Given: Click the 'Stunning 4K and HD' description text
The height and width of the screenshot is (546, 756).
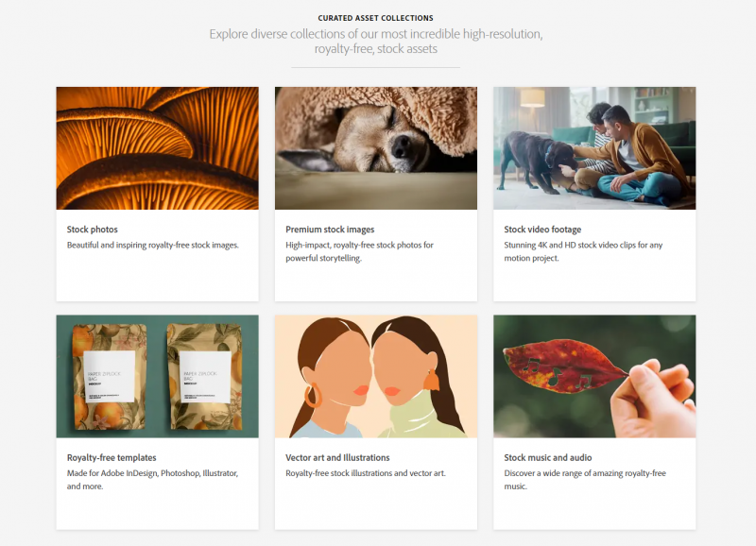Looking at the screenshot, I should [583, 251].
